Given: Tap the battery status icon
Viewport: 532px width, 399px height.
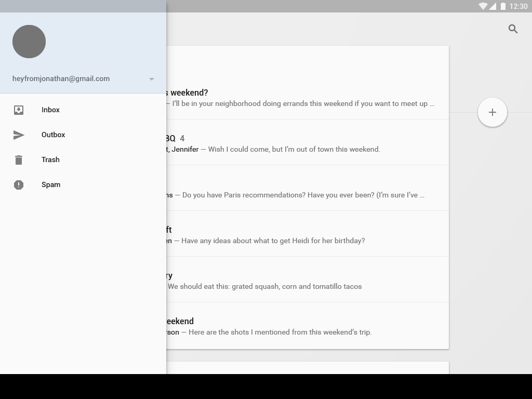Looking at the screenshot, I should 503,6.
